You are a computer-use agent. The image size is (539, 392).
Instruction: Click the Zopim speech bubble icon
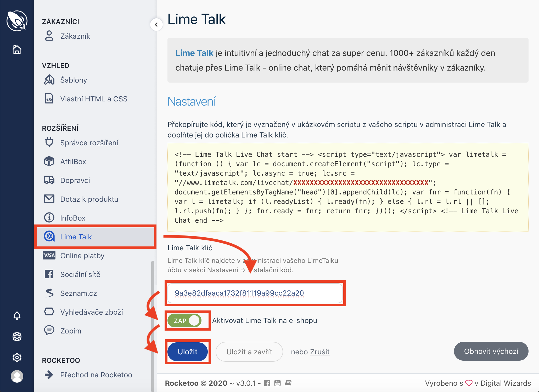(49, 331)
